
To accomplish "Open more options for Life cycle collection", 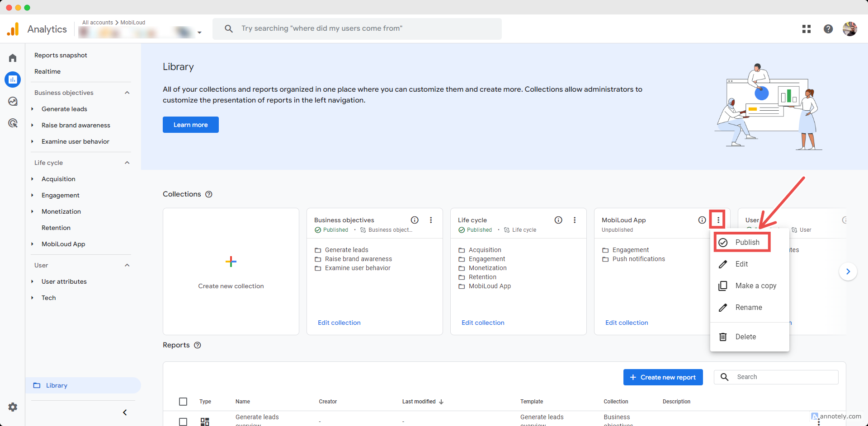I will coord(575,220).
